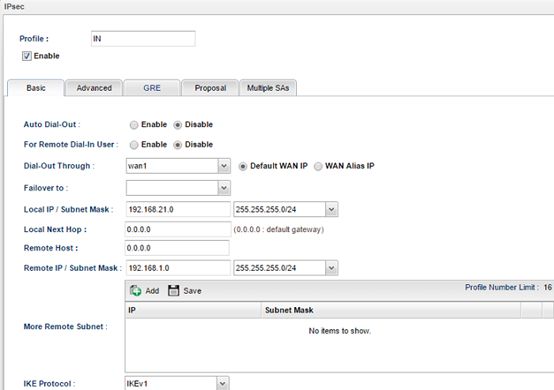Viewport: 554px width, 390px height.
Task: Choose the Default WAN IP option
Action: (x=243, y=166)
